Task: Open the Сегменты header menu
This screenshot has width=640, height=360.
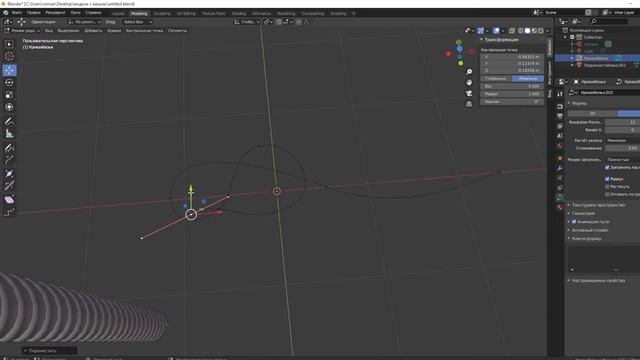Action: coord(178,31)
